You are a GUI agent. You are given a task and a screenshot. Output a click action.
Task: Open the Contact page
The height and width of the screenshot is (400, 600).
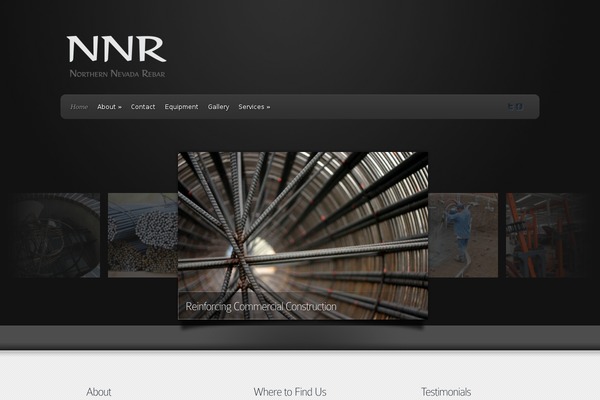[143, 107]
